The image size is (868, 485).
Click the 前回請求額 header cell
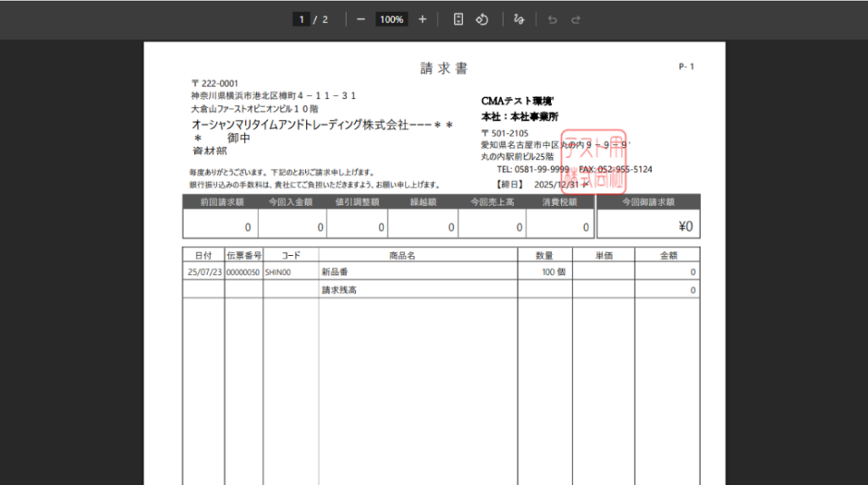221,203
